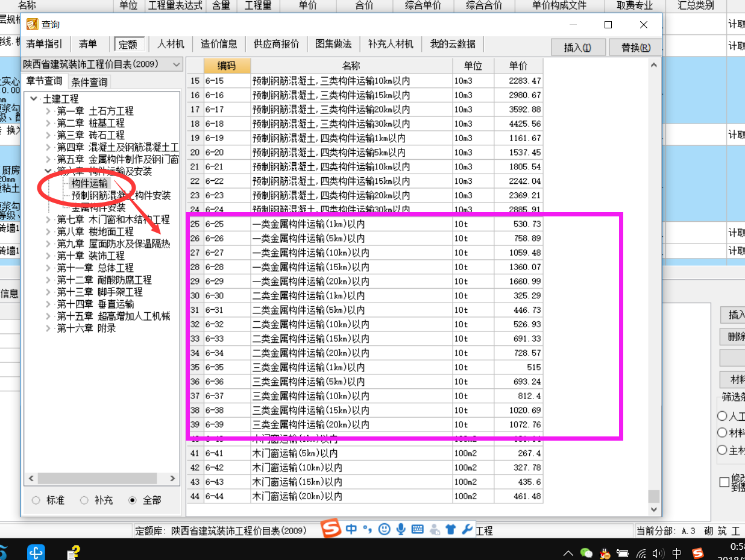This screenshot has width=745, height=560.
Task: Click the Sogou S logo on IME toolbar
Action: (x=331, y=529)
